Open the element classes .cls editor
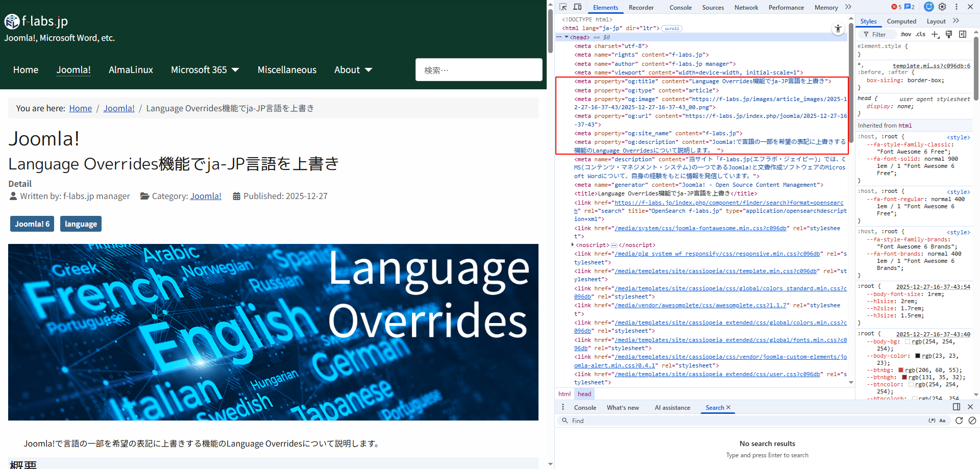Viewport: 980px width, 469px height. [920, 34]
